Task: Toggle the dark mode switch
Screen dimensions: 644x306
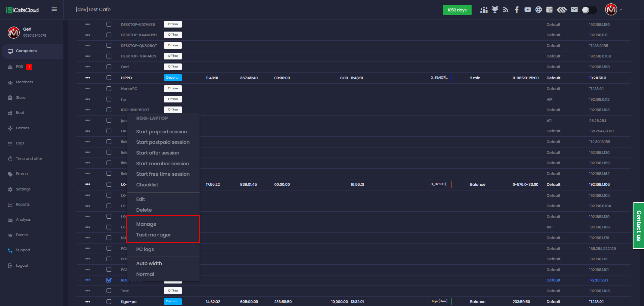Action: (x=589, y=10)
